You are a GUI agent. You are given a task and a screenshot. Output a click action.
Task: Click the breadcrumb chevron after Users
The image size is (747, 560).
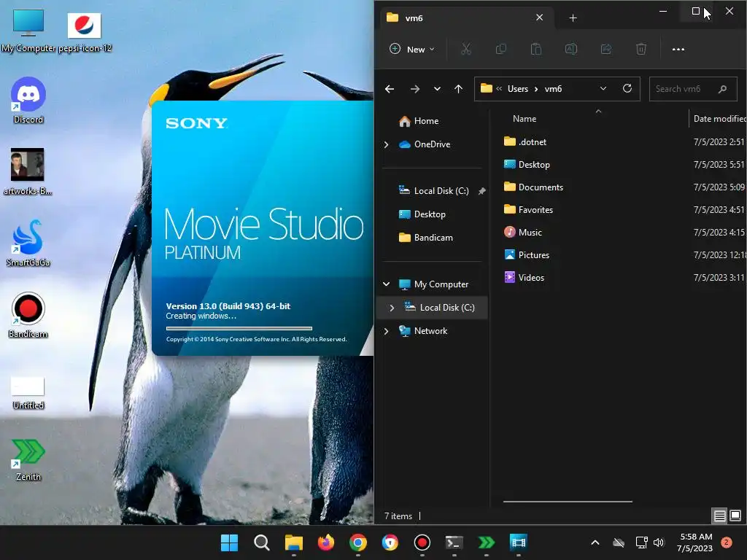536,89
